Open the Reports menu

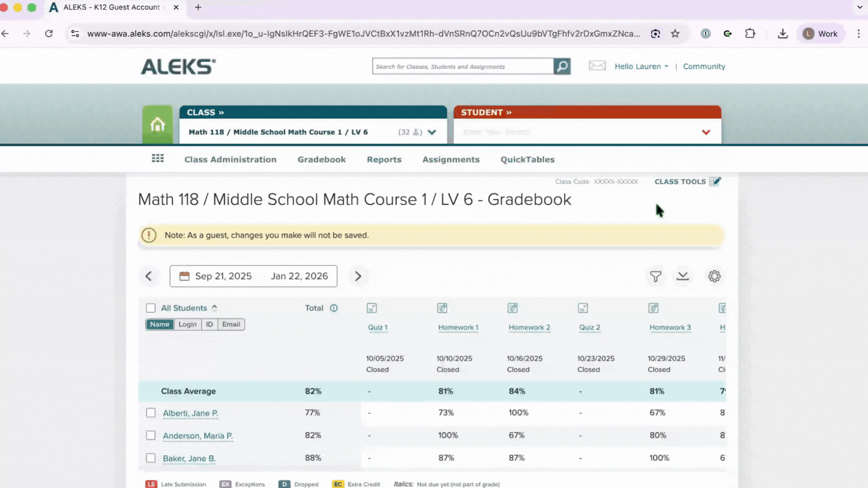click(384, 159)
